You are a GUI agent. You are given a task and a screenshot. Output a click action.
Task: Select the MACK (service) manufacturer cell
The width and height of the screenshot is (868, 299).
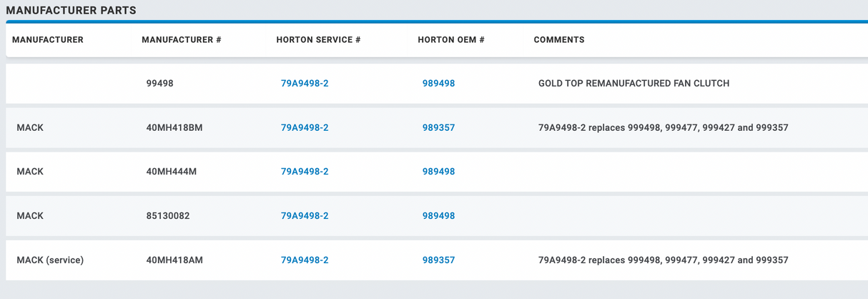tap(50, 260)
